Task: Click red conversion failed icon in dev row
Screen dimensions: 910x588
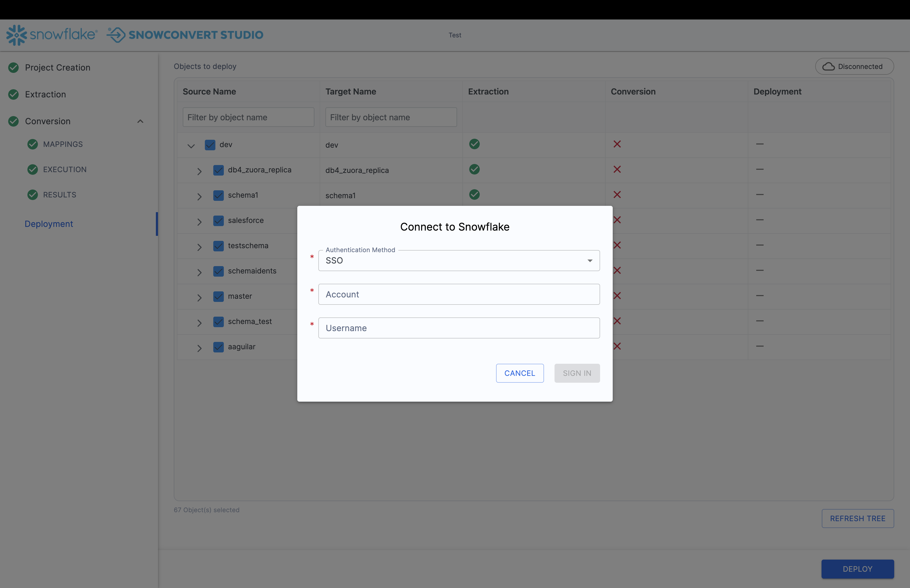Action: 617,144
